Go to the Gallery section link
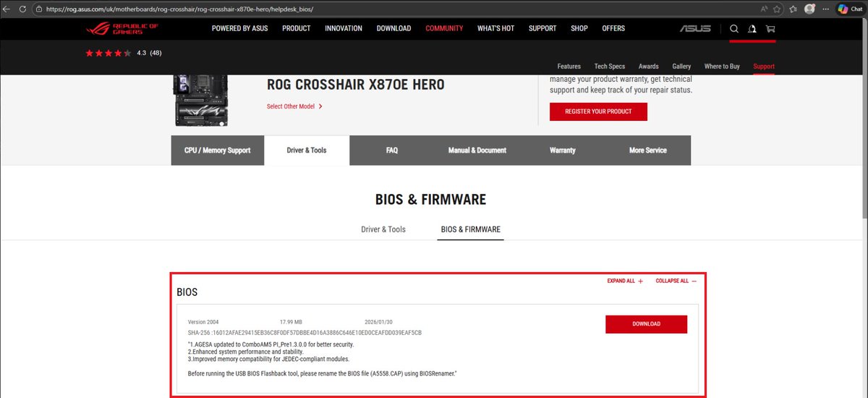 pos(681,66)
